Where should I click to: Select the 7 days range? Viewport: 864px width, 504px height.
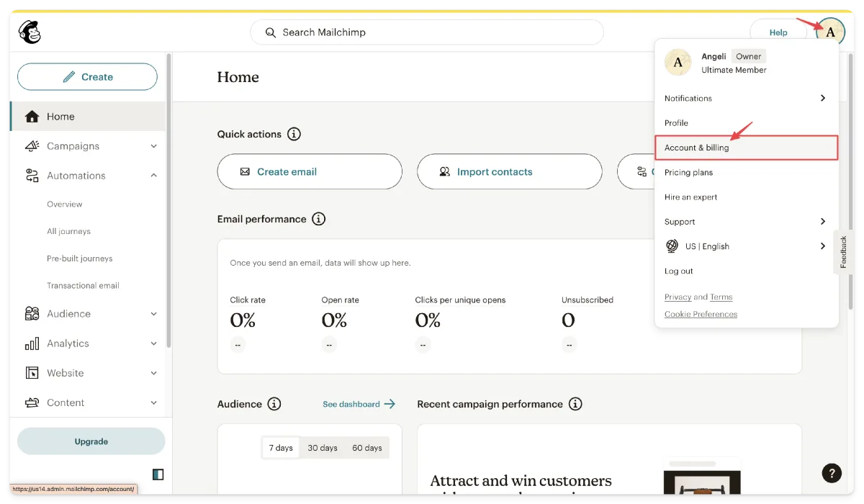[x=281, y=448]
